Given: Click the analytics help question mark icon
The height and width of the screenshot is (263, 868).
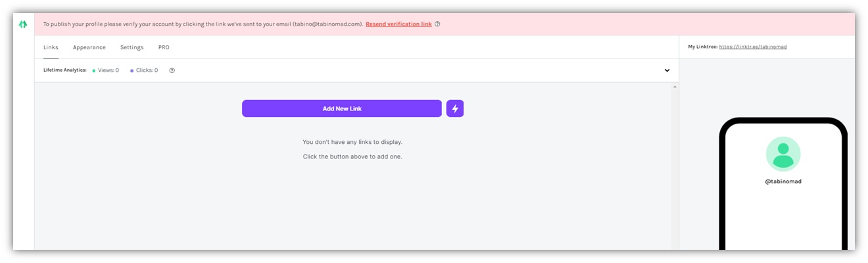Looking at the screenshot, I should click(x=172, y=70).
